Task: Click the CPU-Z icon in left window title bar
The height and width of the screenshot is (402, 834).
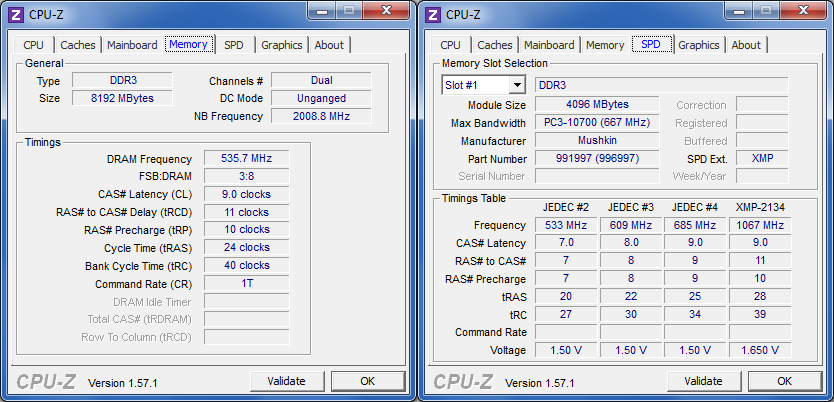Action: point(13,14)
